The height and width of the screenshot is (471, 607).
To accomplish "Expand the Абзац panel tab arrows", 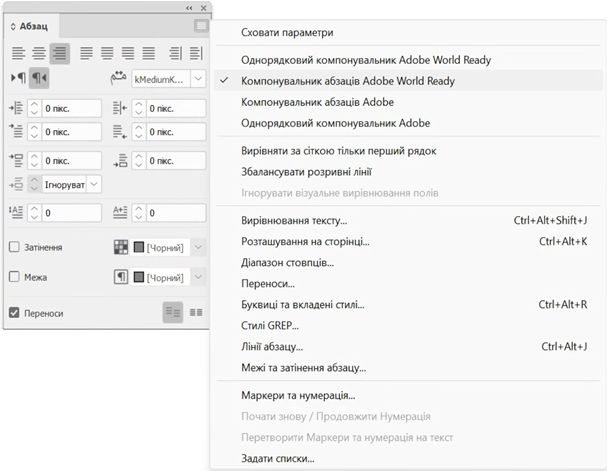I will (x=13, y=26).
